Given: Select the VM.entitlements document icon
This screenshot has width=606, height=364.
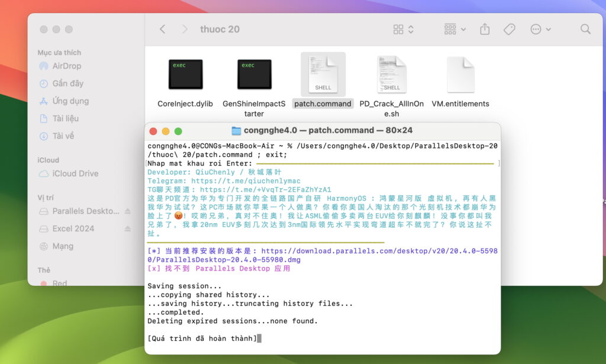Looking at the screenshot, I should tap(460, 75).
